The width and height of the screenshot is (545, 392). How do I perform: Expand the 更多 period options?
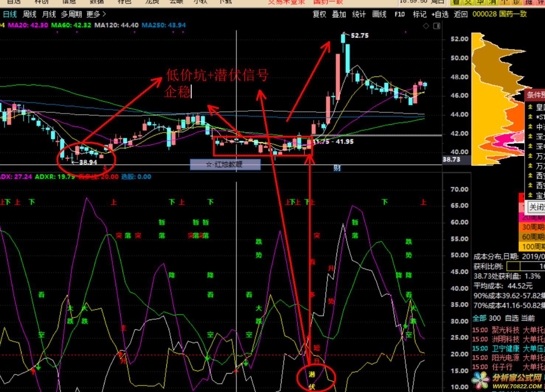96,14
